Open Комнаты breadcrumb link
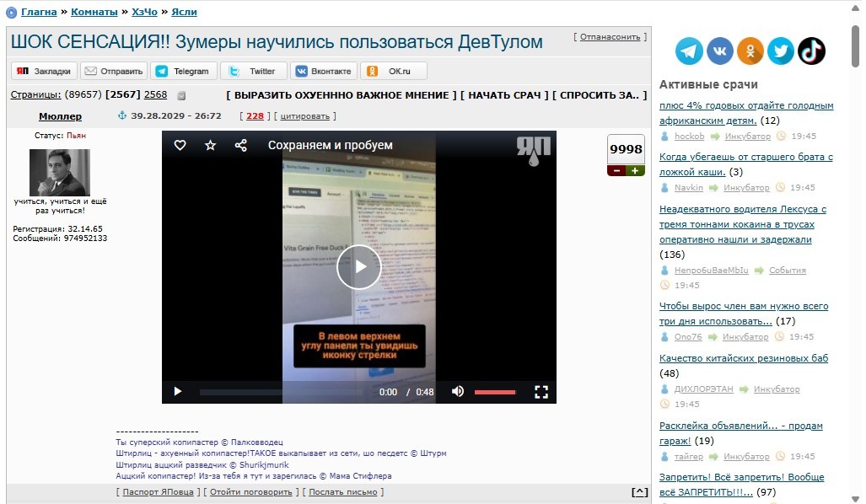Viewport: 866px width, 504px height. 94,12
